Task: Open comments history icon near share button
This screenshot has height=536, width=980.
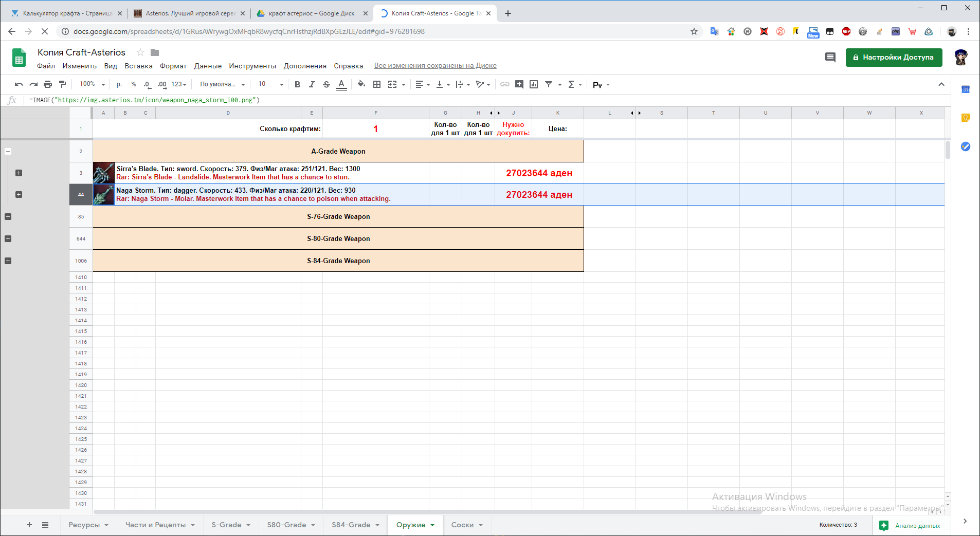Action: tap(830, 57)
